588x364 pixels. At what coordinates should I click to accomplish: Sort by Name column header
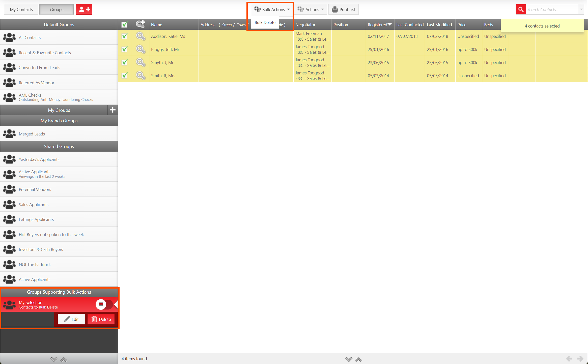[174, 24]
